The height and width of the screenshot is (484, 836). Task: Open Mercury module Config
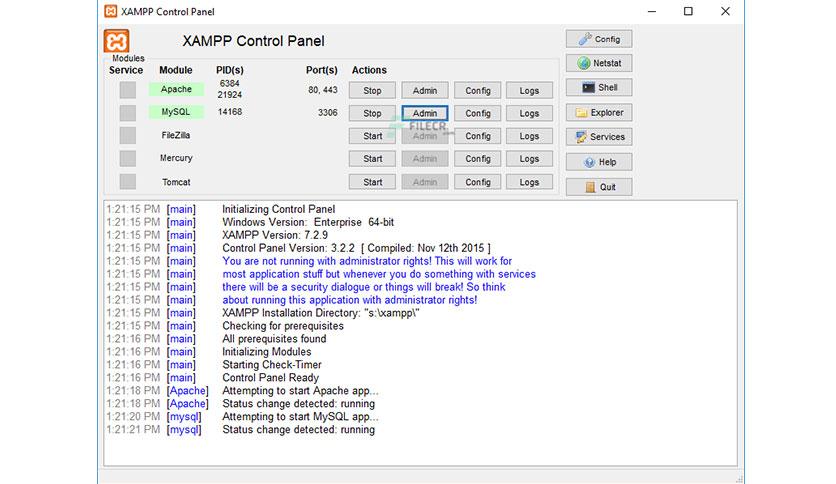477,159
